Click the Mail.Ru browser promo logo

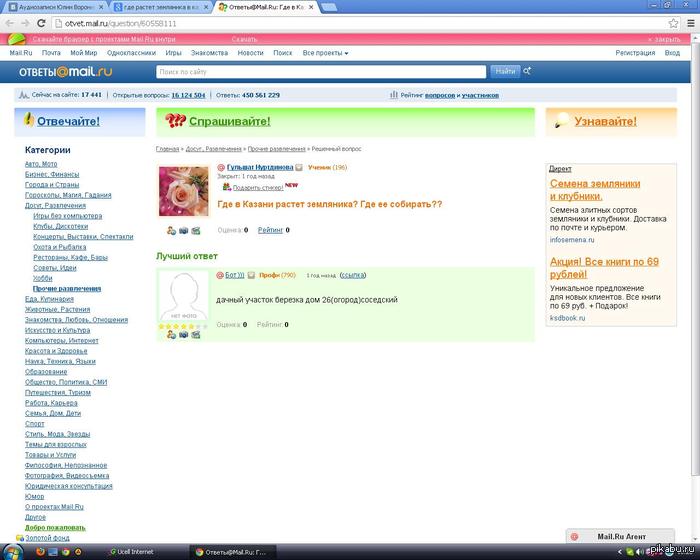pos(17,39)
